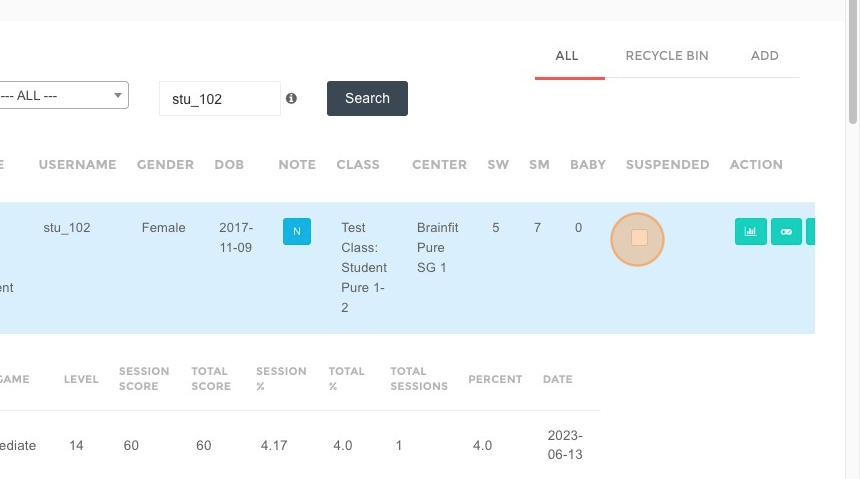Open the blue N note badge

(x=297, y=232)
